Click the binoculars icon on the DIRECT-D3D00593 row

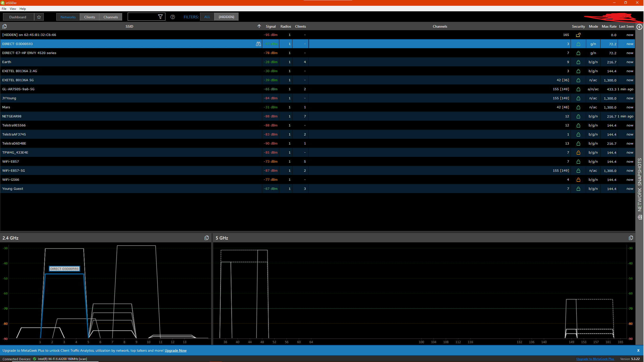[x=258, y=44]
